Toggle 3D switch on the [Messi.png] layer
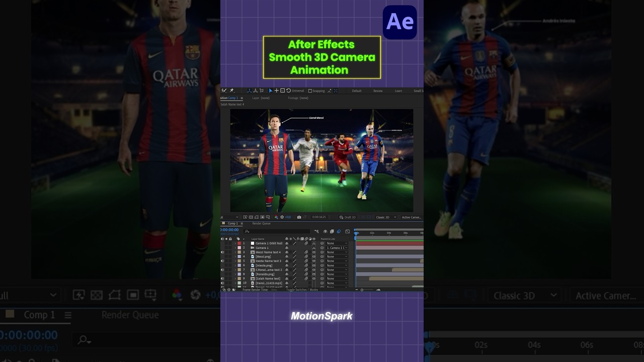 pos(314,256)
